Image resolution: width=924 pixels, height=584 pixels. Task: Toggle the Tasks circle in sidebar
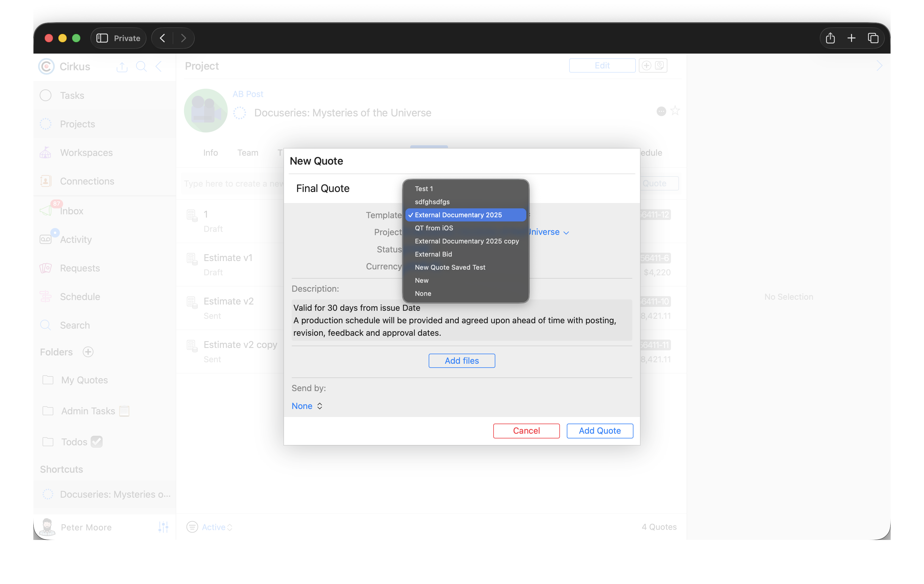pos(46,95)
